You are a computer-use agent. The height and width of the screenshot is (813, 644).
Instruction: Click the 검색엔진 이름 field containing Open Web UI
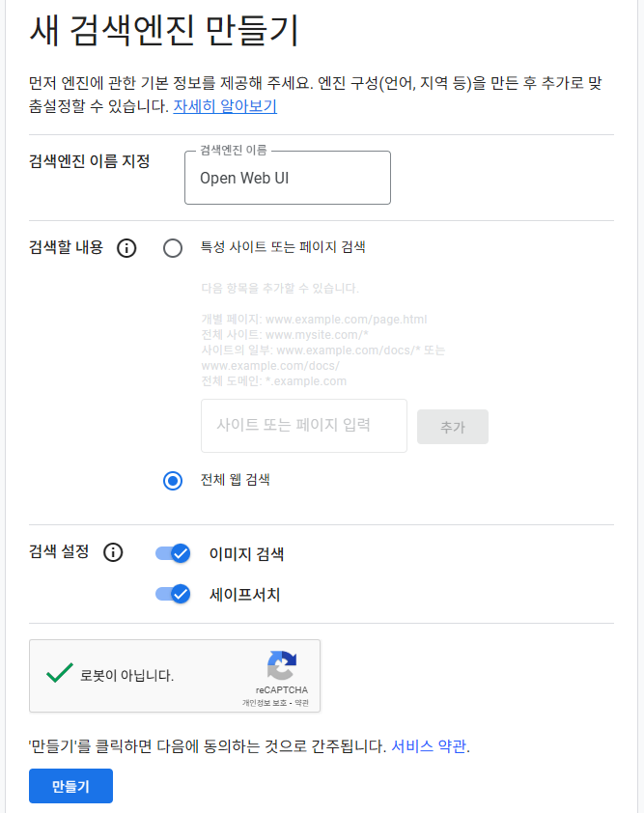[287, 179]
